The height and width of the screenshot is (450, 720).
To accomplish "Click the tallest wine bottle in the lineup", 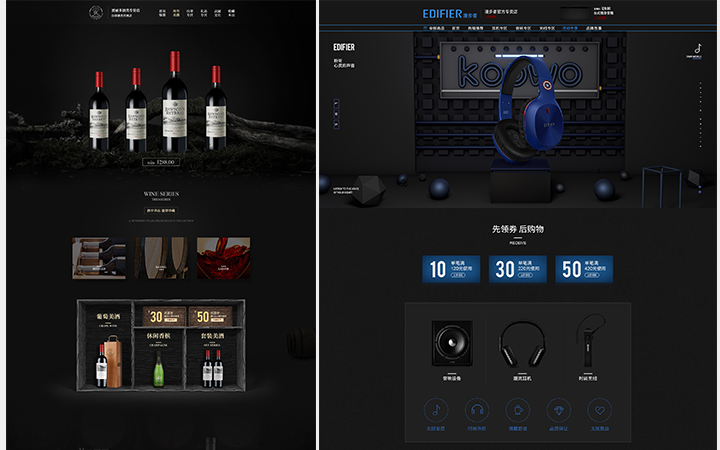I will (x=175, y=101).
